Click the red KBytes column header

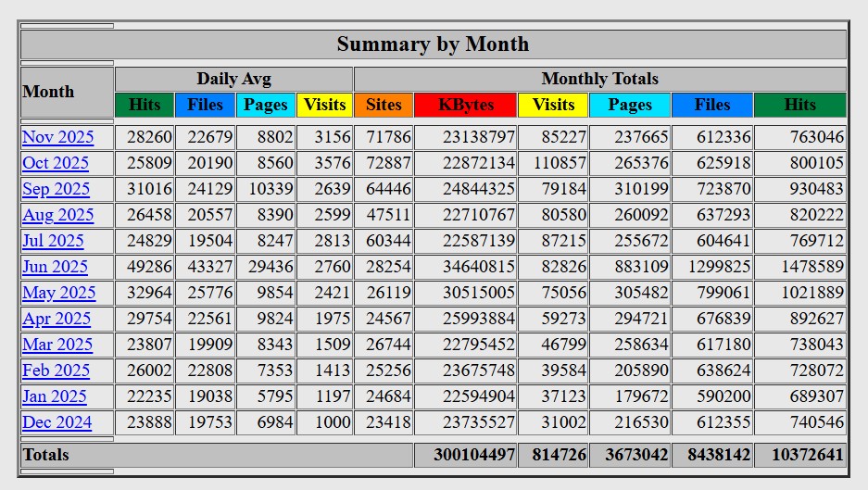(465, 105)
